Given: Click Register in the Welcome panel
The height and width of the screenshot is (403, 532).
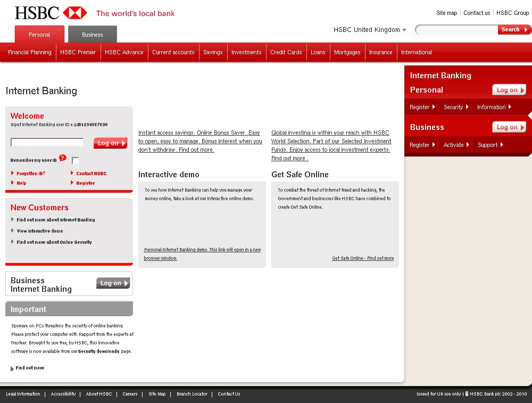Looking at the screenshot, I should [x=86, y=183].
